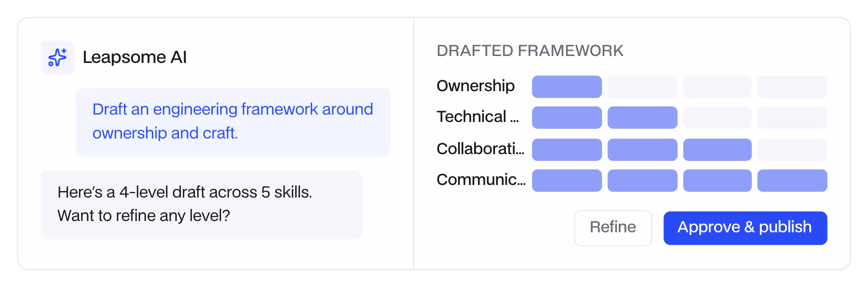Select the Collaboration row's fourth empty block
This screenshot has height=287, width=868.
(792, 150)
